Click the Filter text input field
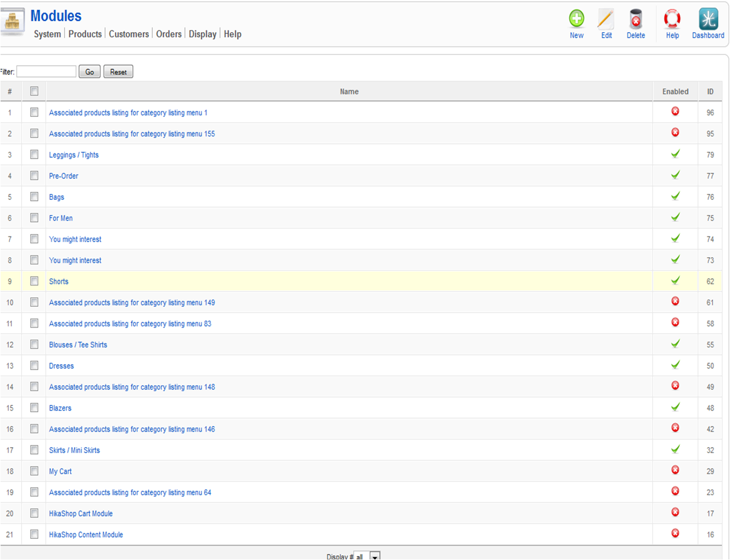The image size is (733, 560). click(46, 72)
